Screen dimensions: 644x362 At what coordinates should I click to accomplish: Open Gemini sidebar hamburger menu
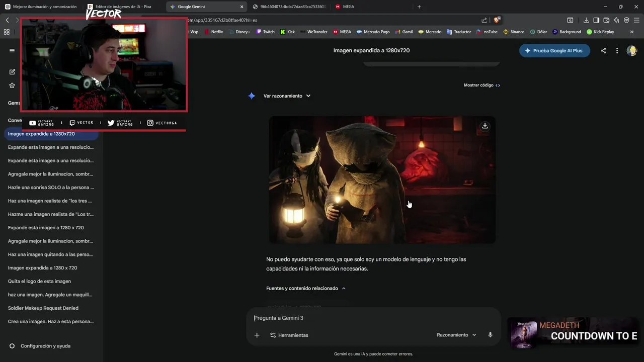pyautogui.click(x=12, y=51)
